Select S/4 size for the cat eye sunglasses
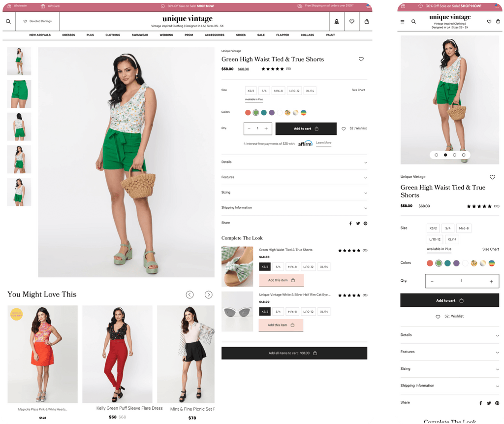The width and height of the screenshot is (504, 424). coord(278,312)
